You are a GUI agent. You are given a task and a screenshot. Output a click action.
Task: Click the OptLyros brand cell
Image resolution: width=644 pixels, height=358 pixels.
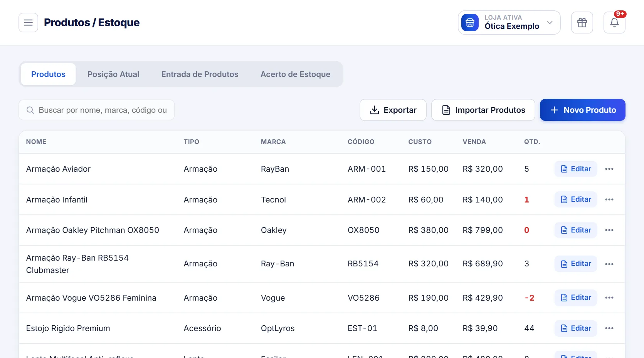click(x=278, y=328)
